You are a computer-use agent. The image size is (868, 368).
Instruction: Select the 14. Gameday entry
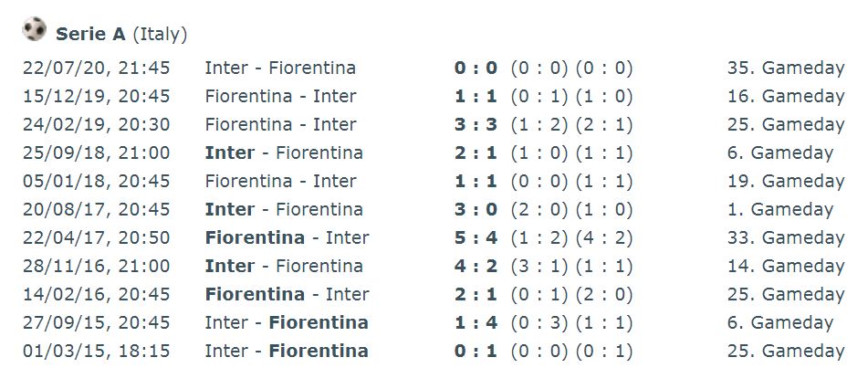786,266
